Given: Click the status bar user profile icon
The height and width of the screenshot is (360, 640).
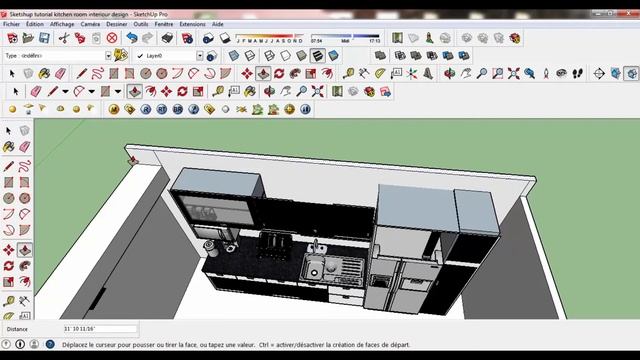Looking at the screenshot, I should click(x=34, y=344).
